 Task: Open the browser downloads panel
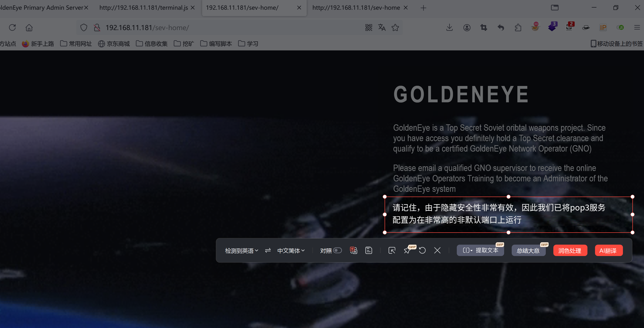click(449, 27)
